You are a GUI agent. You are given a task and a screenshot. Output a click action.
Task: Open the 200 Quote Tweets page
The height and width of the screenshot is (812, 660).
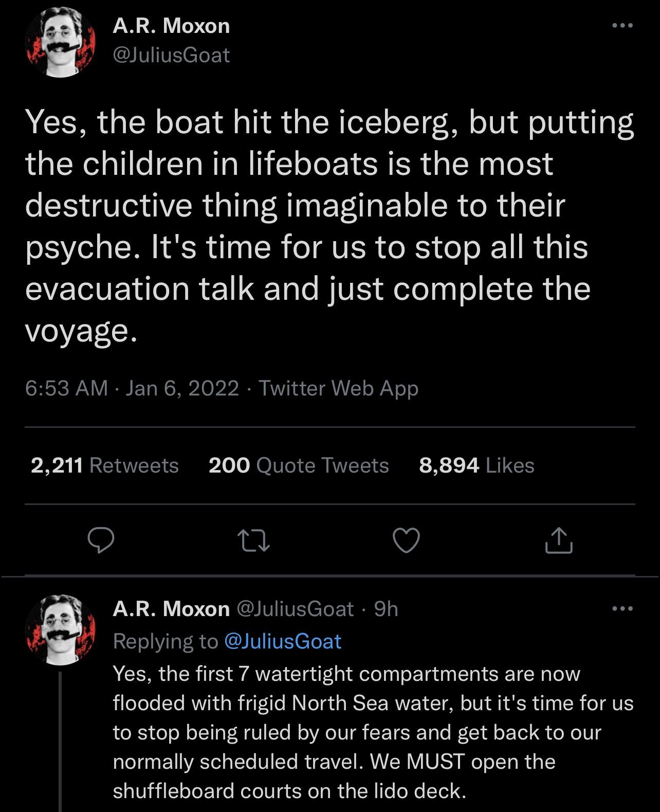(x=298, y=466)
